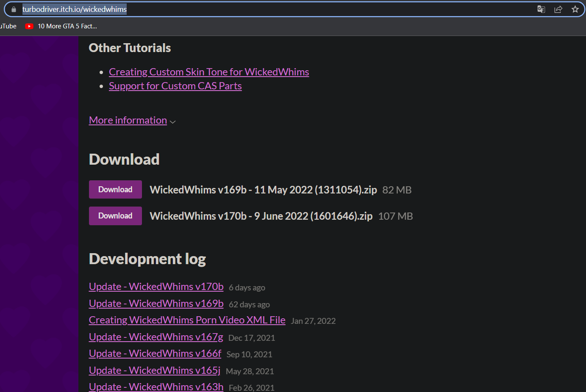Click the chevron next to More information
This screenshot has width=586, height=392.
[172, 122]
